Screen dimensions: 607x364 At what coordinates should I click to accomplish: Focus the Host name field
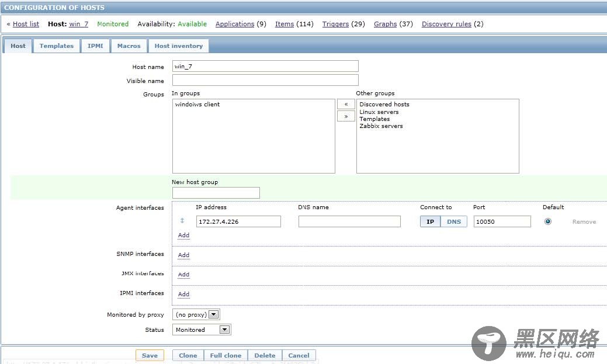coord(265,66)
